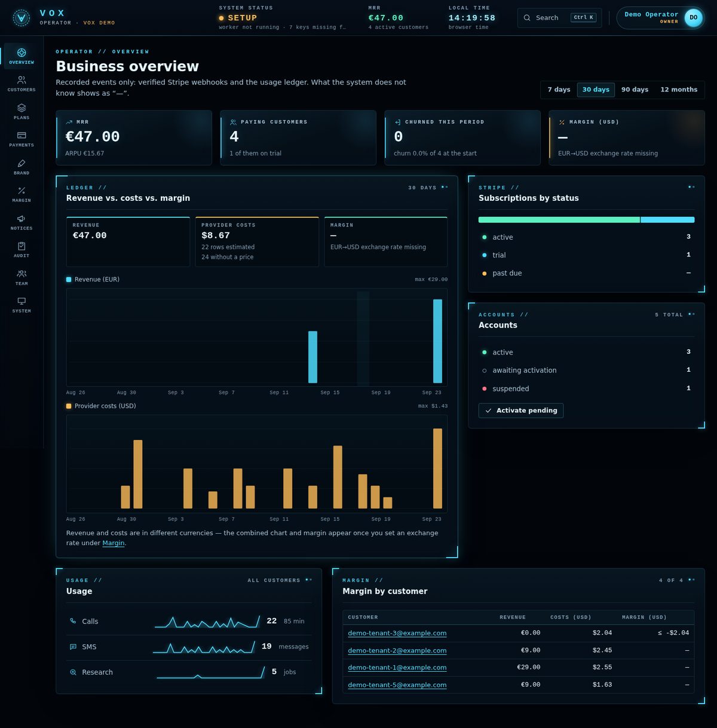Click the SMS message icon
717x728 pixels.
(73, 647)
